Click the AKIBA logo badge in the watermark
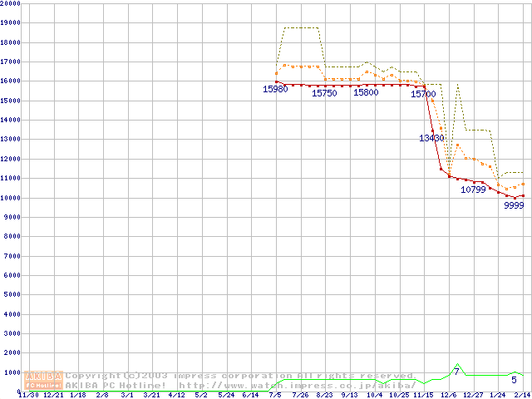The image size is (532, 399). (x=43, y=376)
